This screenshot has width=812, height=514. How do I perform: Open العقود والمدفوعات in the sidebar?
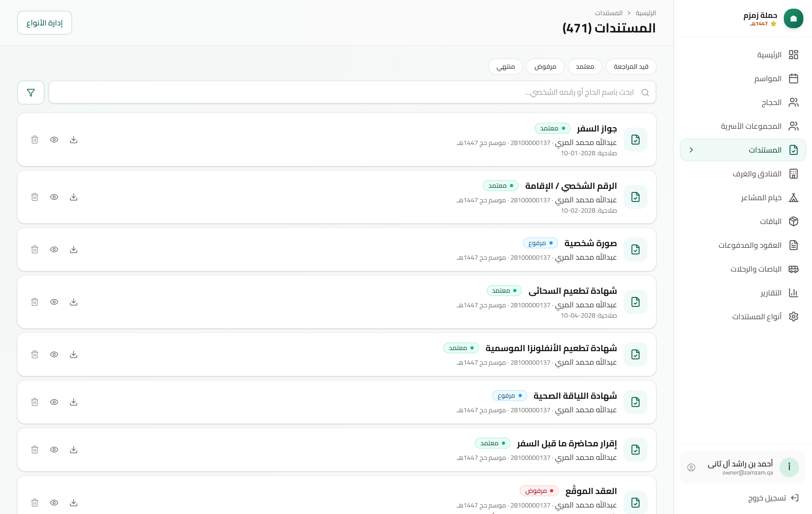pos(743,245)
